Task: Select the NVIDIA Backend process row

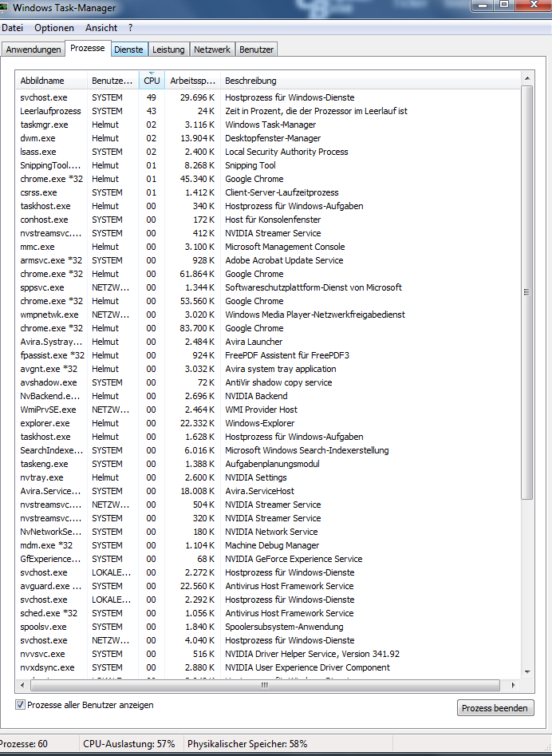Action: (268, 396)
